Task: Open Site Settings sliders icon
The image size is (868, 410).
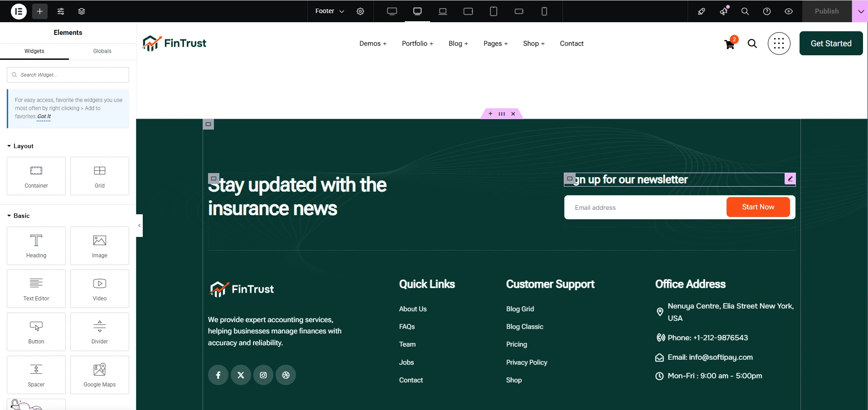Action: (61, 11)
